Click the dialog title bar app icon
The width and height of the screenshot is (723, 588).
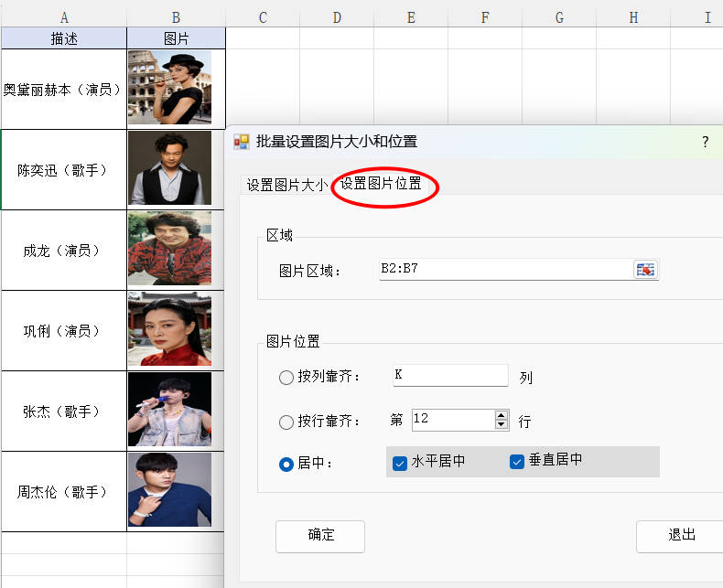click(242, 142)
